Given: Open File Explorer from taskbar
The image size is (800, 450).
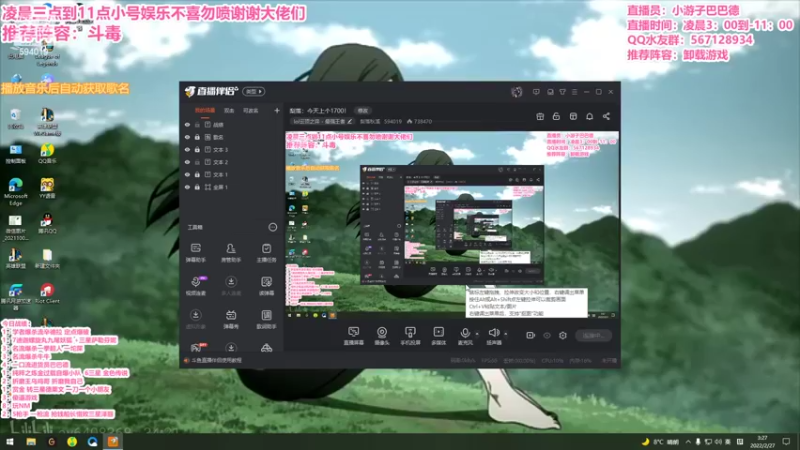Looking at the screenshot, I should point(31,441).
